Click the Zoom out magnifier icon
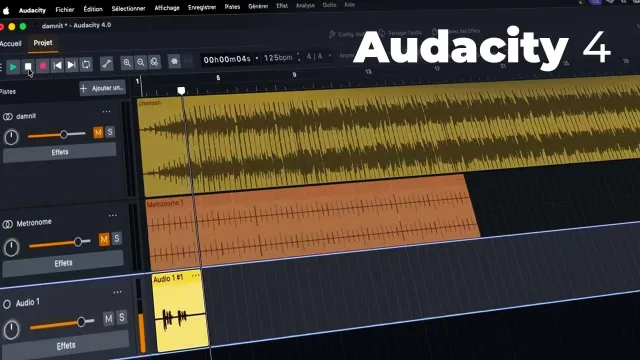640x360 pixels. pos(141,62)
